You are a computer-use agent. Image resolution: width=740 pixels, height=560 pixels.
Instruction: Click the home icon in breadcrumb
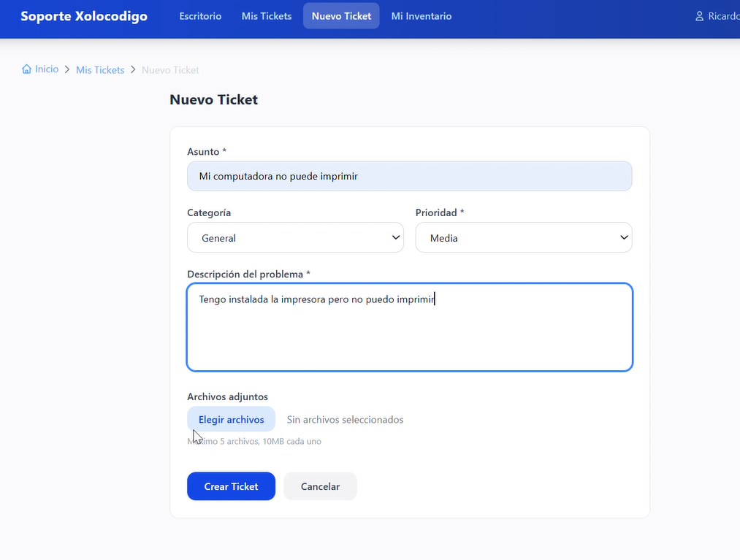pyautogui.click(x=26, y=69)
